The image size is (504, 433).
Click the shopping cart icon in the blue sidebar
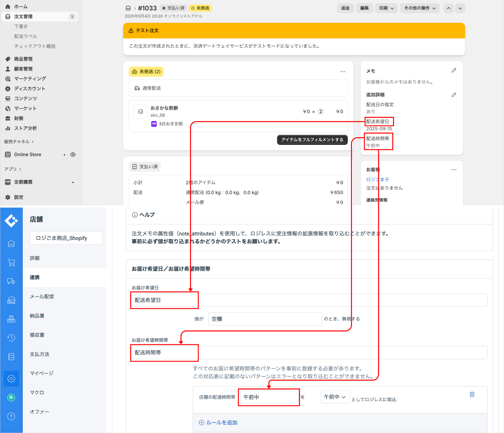point(11,263)
